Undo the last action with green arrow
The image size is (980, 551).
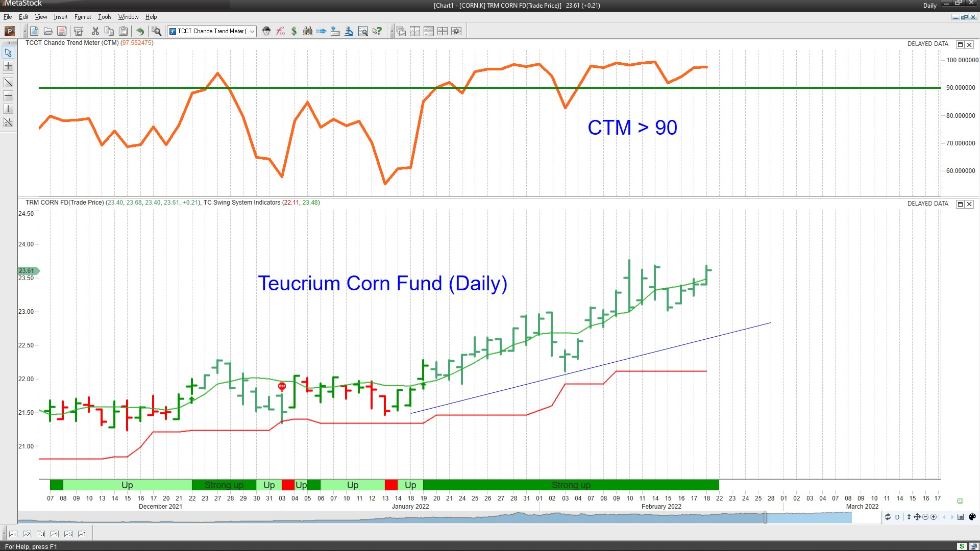pyautogui.click(x=140, y=31)
